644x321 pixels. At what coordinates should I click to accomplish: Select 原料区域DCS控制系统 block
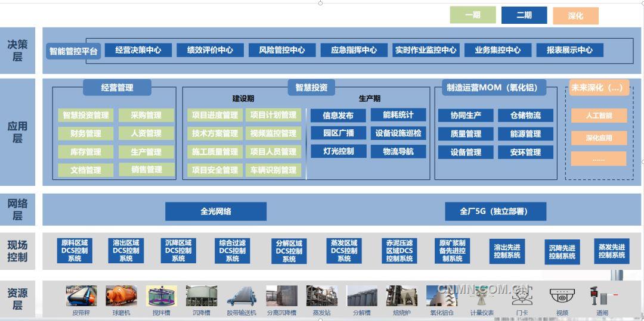(x=75, y=251)
